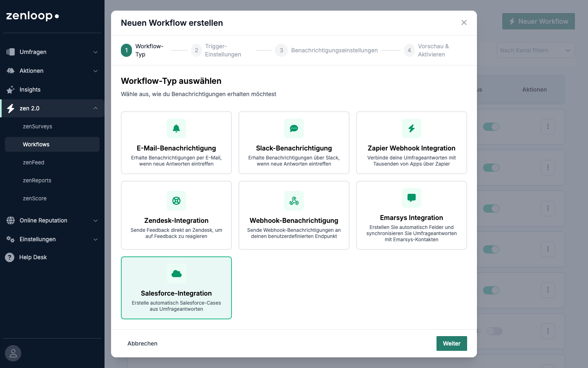Click the Webhook-Benachrichtigung icon
This screenshot has width=588, height=368.
(x=294, y=201)
